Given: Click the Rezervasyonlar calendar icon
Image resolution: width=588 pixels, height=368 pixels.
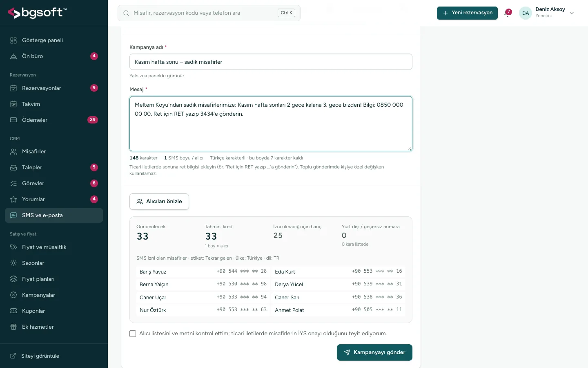Looking at the screenshot, I should click(13, 88).
